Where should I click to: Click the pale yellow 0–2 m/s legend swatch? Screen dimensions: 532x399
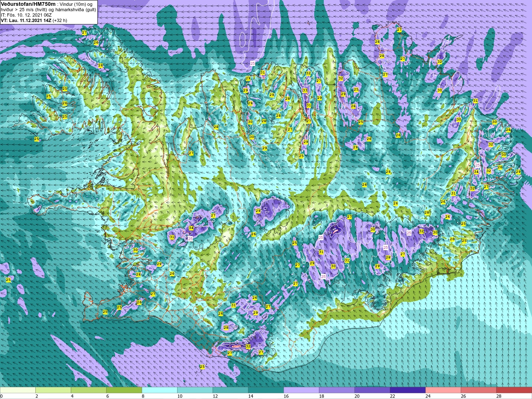coord(18,390)
